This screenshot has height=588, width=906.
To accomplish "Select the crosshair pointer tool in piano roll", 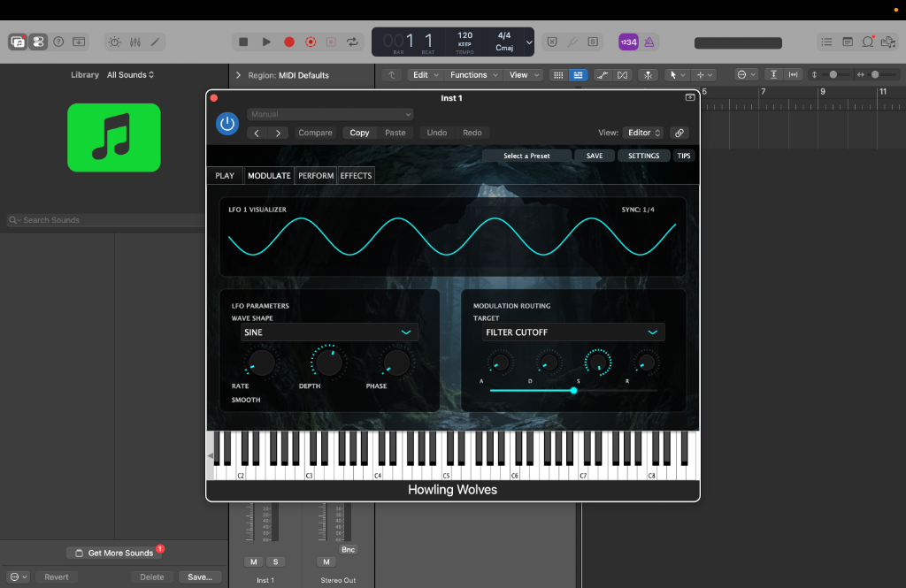I will [x=700, y=75].
